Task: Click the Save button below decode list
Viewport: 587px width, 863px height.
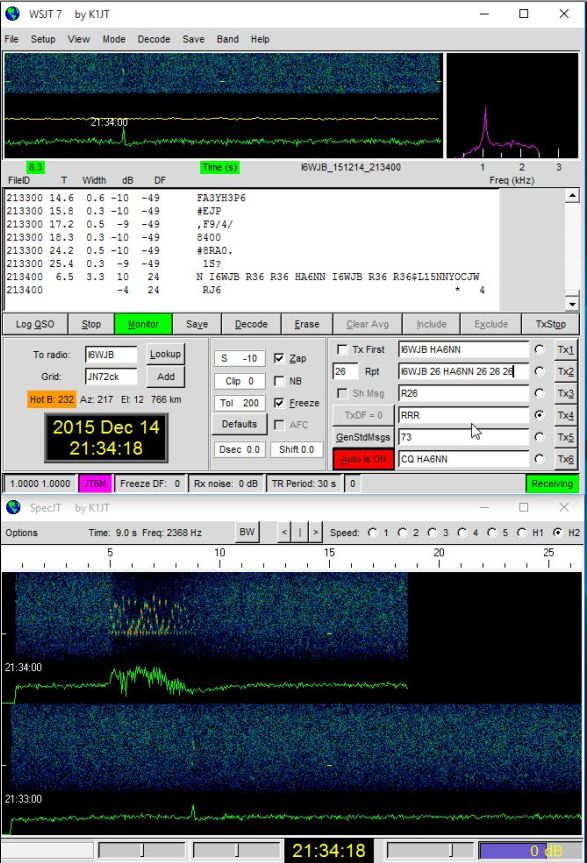Action: click(x=197, y=324)
